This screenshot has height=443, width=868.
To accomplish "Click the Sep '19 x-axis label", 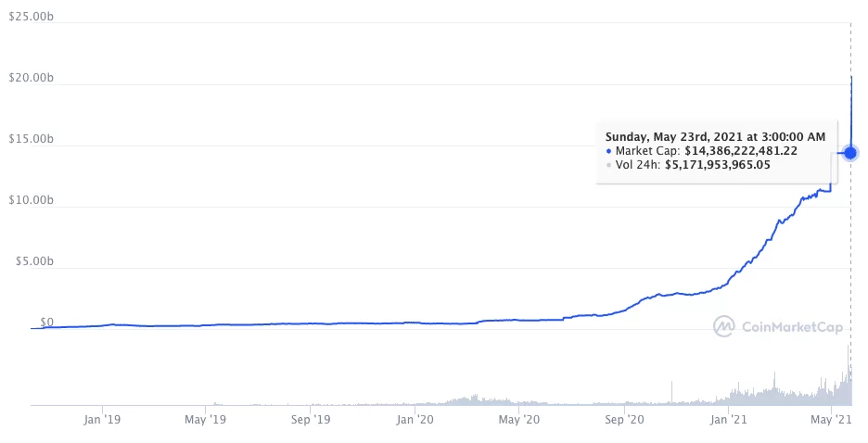I will [x=311, y=420].
